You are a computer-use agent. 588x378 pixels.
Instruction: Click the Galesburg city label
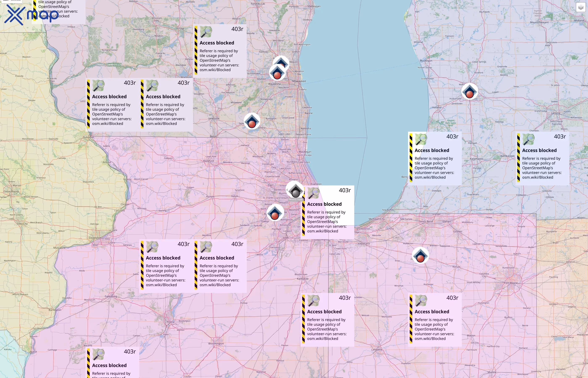point(111,296)
